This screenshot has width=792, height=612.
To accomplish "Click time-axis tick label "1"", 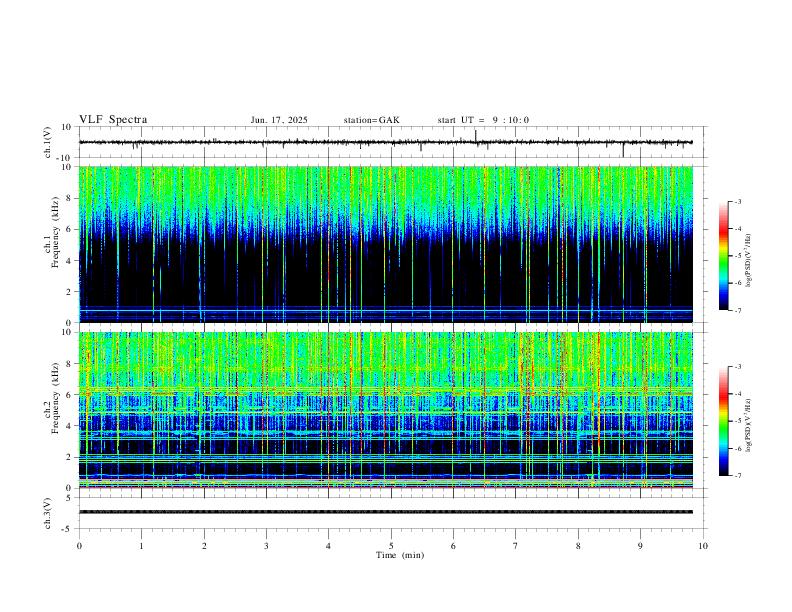I will [x=141, y=546].
